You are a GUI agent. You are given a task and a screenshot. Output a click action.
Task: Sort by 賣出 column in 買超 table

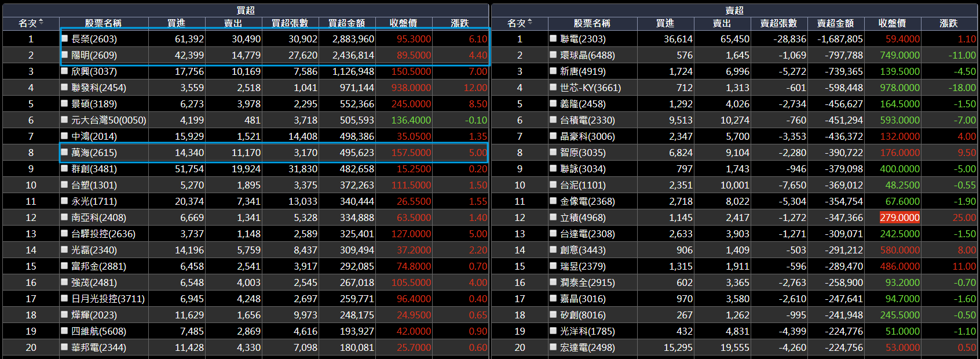coord(233,23)
